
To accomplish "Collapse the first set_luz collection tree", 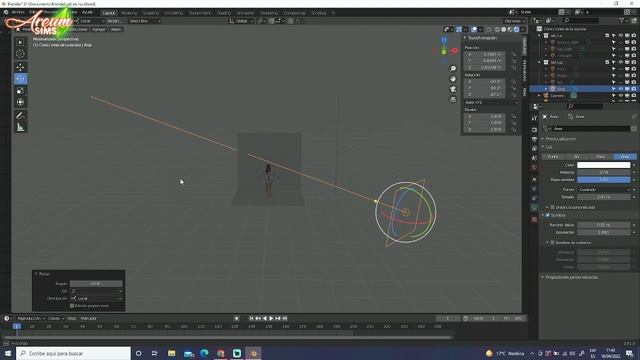I will [540, 36].
